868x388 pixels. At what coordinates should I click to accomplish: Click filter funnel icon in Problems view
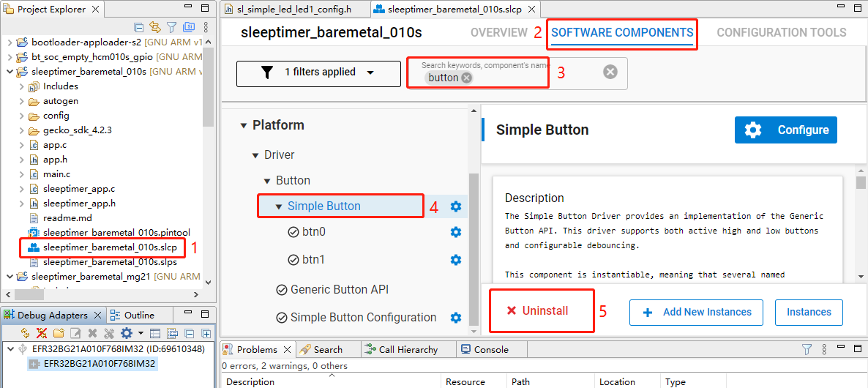[807, 349]
